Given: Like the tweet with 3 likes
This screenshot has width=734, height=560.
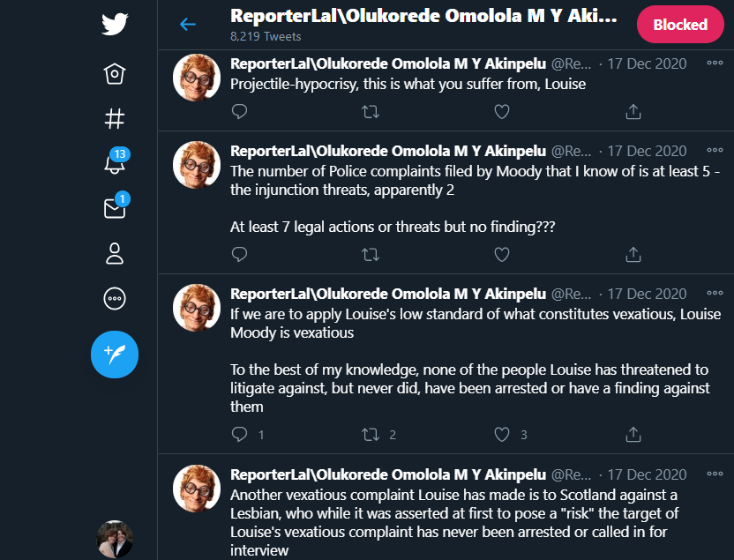Looking at the screenshot, I should 502,434.
